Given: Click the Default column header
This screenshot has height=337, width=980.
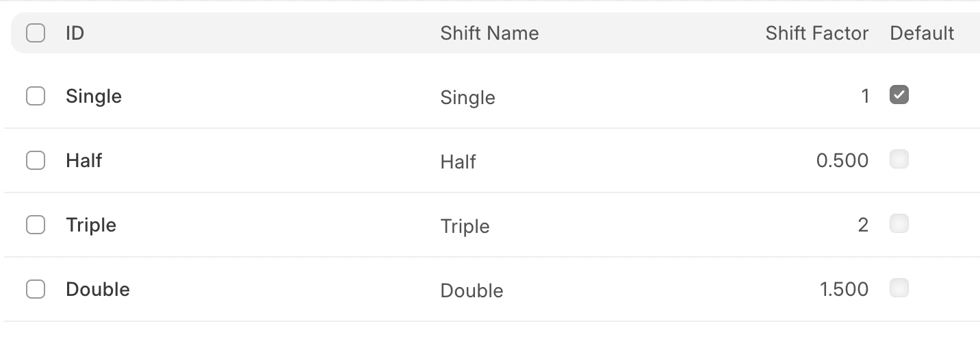Looking at the screenshot, I should 922,33.
